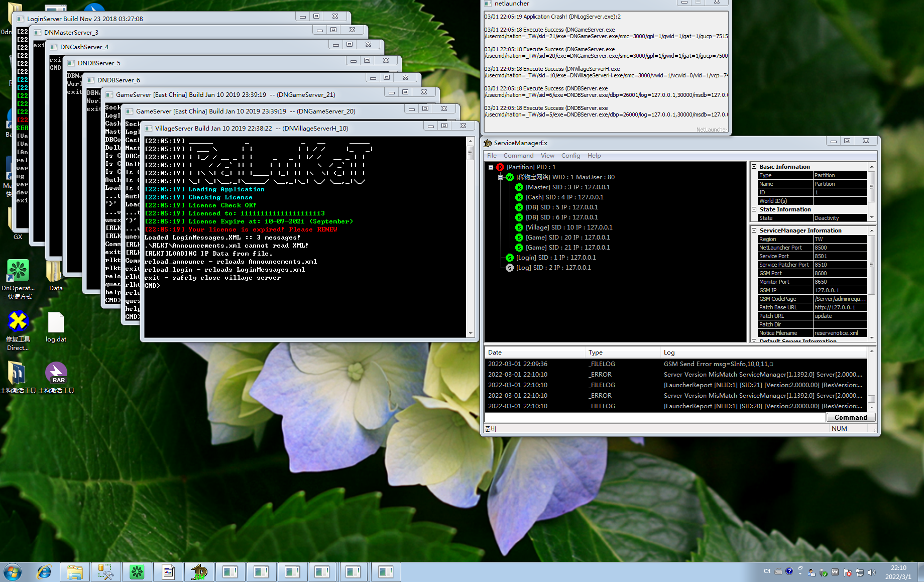
Task: Click the Command button
Action: [850, 417]
